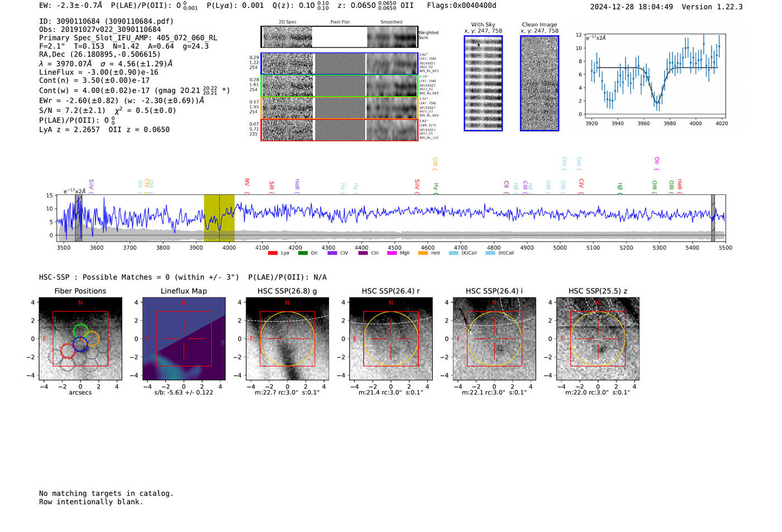This screenshot has width=782, height=532.
Task: Click the red fiber circle in Fiber Positions
Action: [68, 351]
